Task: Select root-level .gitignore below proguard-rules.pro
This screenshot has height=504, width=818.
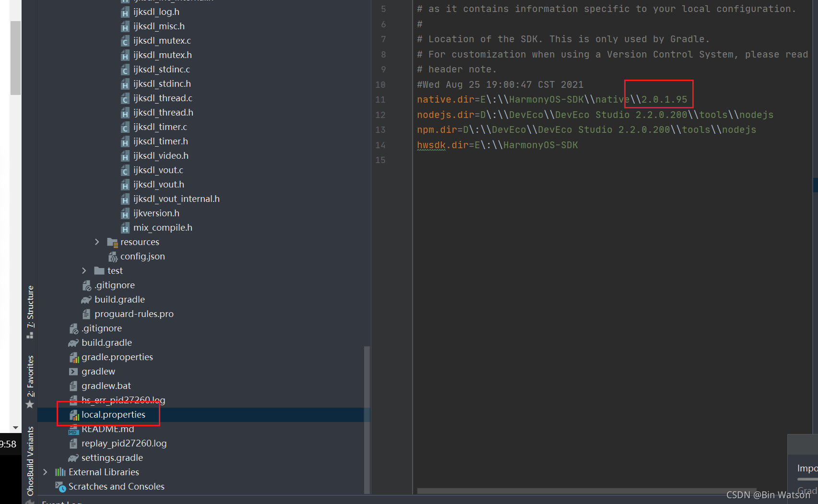Action: coord(101,328)
